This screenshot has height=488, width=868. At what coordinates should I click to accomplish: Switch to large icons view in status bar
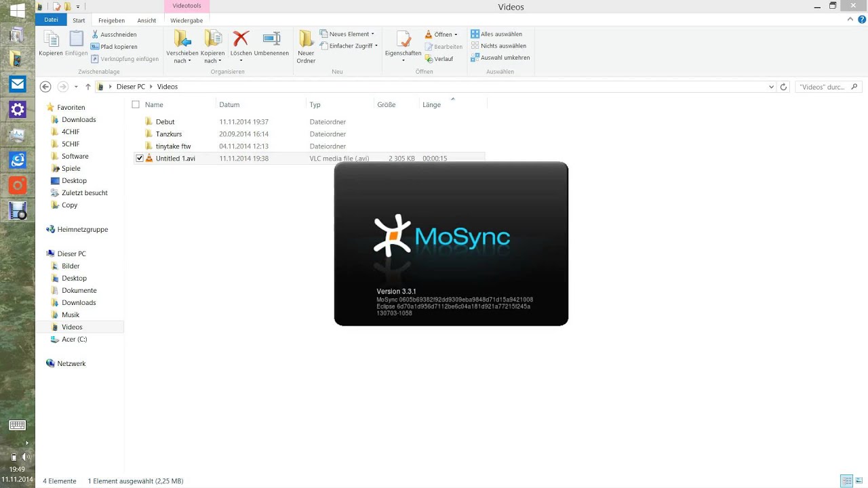pos(860,481)
